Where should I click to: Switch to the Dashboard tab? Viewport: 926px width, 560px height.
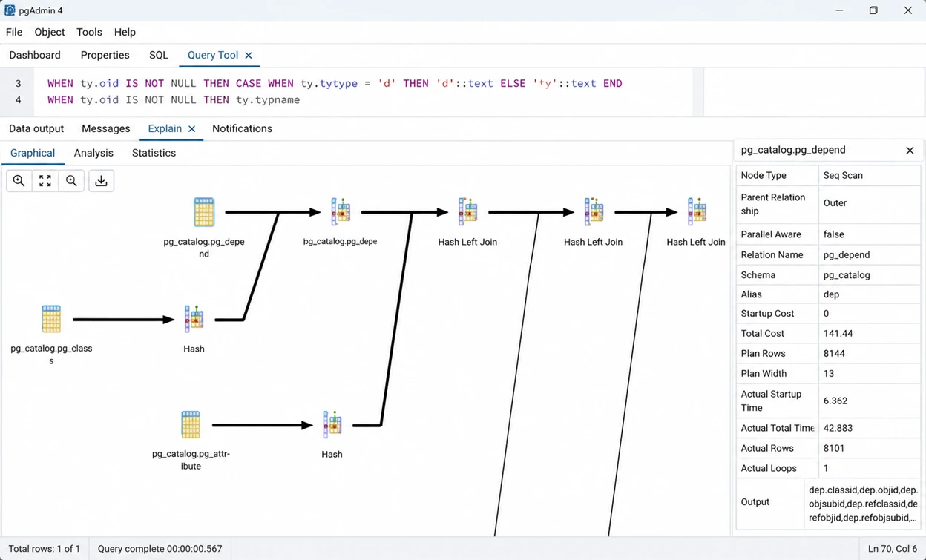[x=35, y=55]
